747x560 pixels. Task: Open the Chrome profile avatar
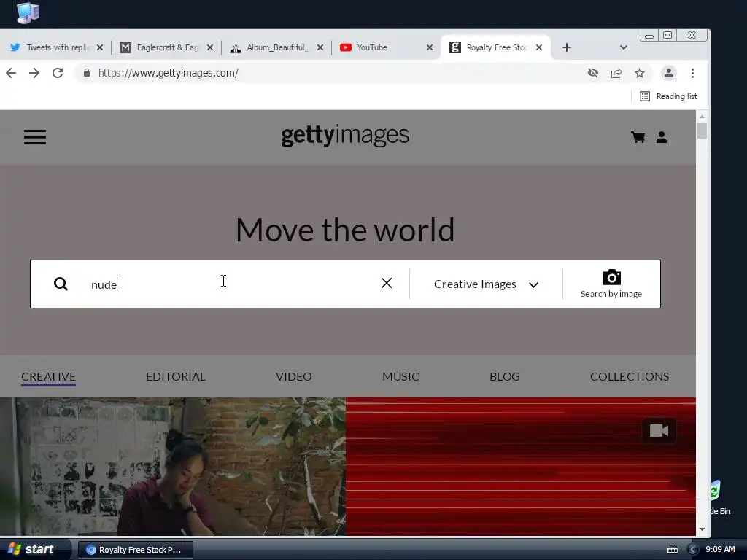click(669, 73)
